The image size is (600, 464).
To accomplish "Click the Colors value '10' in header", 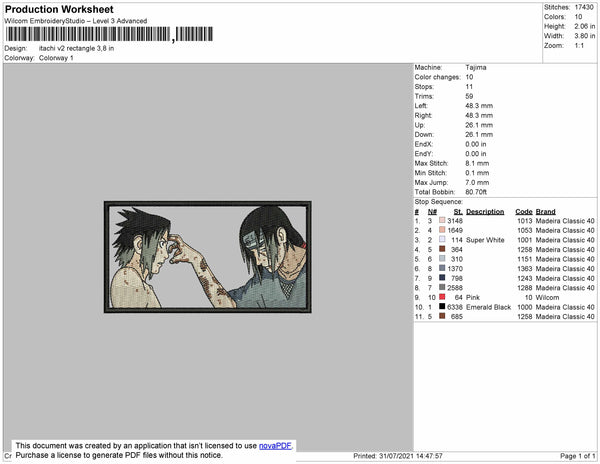I will point(578,17).
